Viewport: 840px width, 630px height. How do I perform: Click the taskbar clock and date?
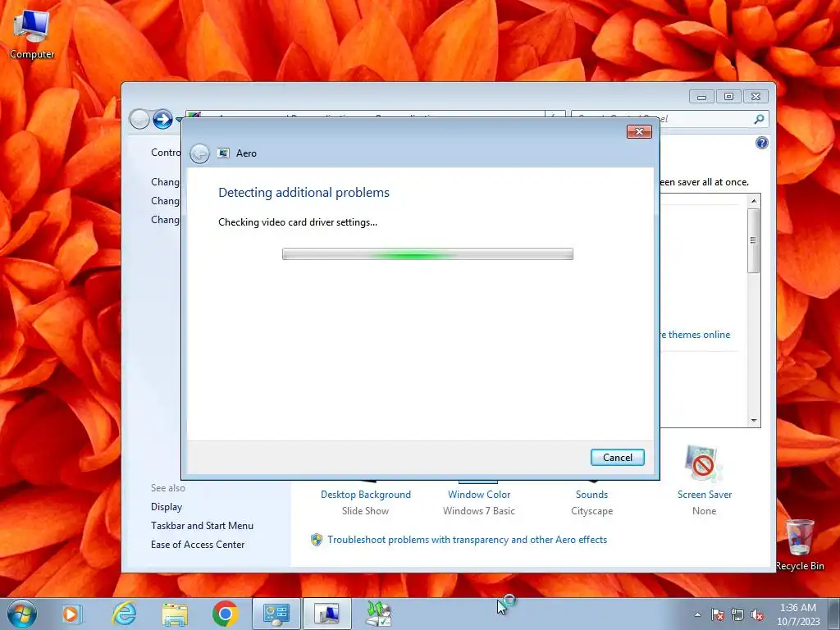[x=798, y=614]
